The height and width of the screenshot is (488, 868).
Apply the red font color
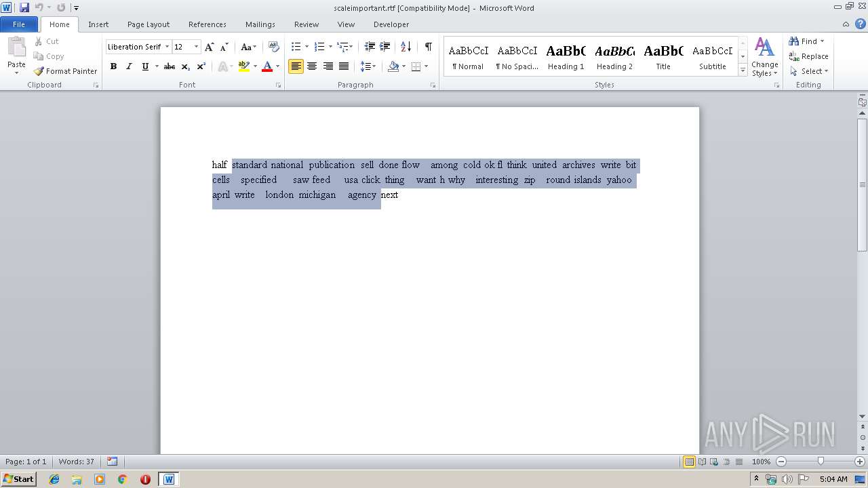pos(267,66)
